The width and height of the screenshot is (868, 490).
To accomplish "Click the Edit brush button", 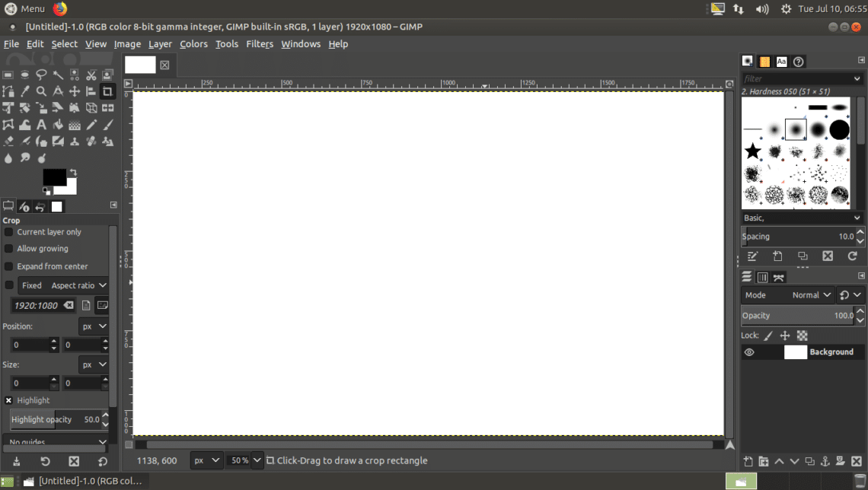I will coord(752,256).
